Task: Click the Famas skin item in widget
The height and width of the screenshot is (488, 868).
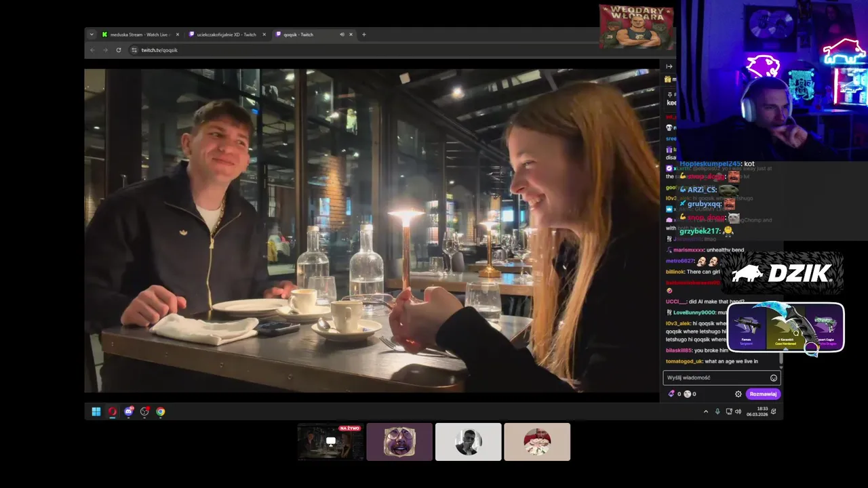Action: 747,328
